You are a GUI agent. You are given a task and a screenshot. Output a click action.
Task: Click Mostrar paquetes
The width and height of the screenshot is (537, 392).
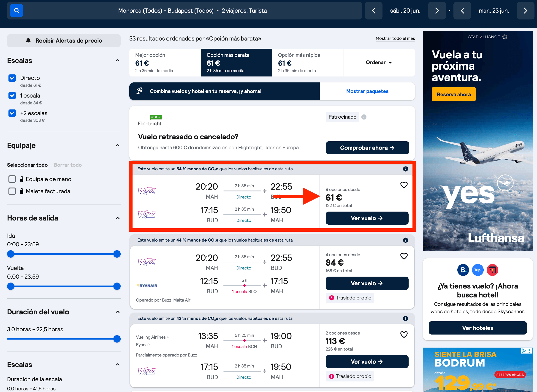367,91
